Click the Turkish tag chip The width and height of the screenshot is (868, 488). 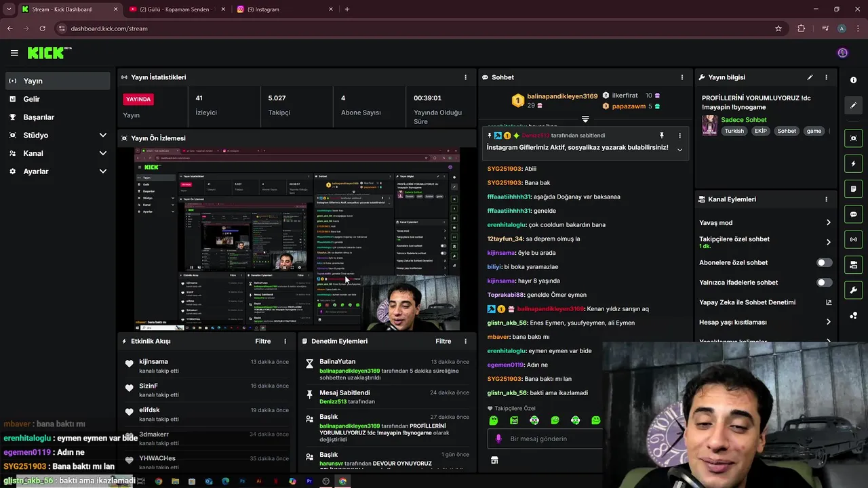coord(734,131)
